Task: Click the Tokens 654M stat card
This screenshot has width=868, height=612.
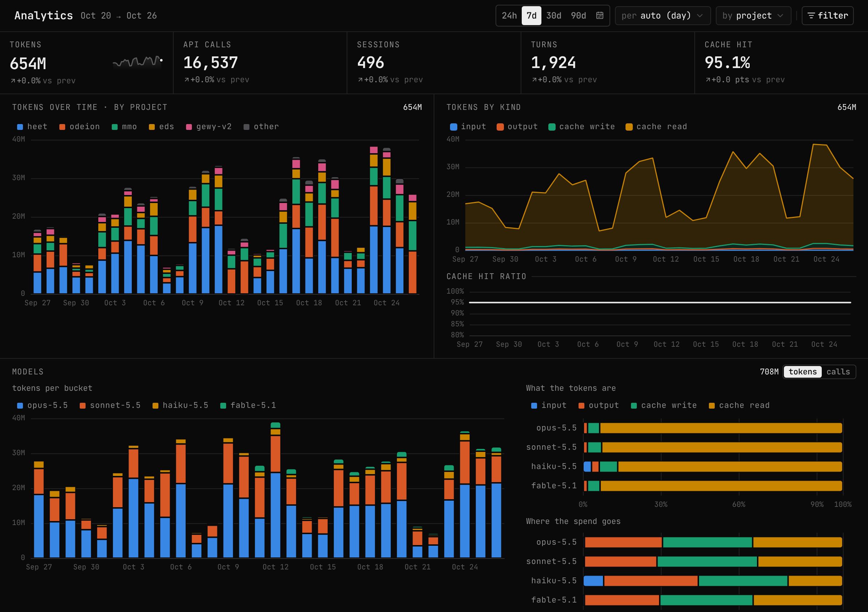Action: click(x=87, y=63)
